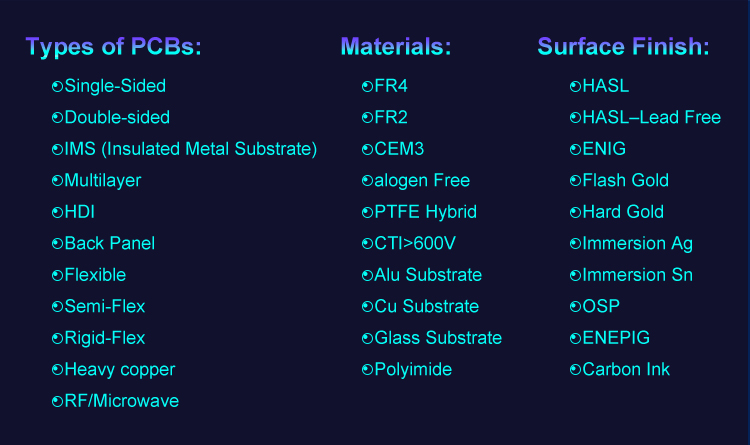
Task: Click the bullet icon beside Multilayer
Action: 57,181
